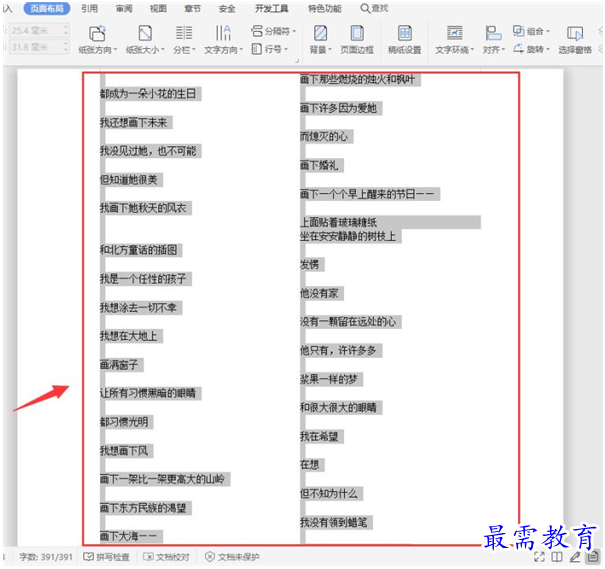The width and height of the screenshot is (605, 569).
Task: Open 稿纸设置 manuscript paper settings
Action: (404, 40)
